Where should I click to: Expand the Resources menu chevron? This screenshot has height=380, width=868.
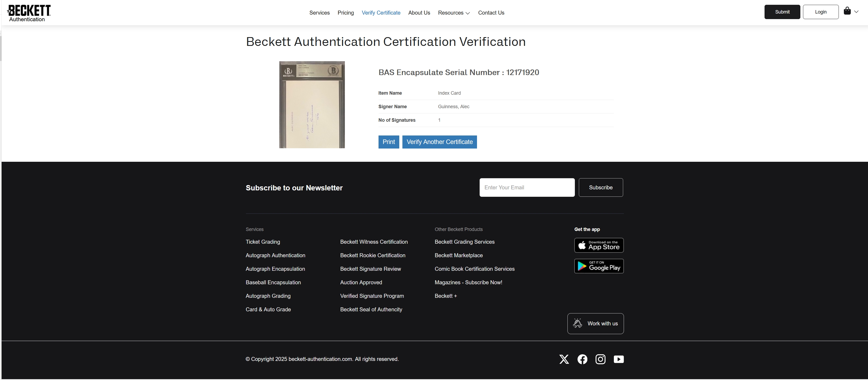[468, 13]
